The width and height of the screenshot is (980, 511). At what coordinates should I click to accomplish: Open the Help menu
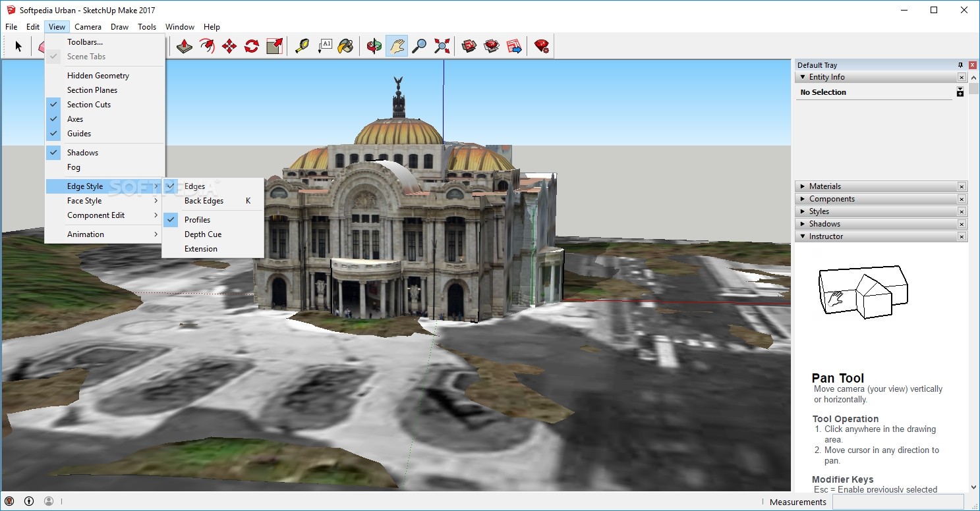point(212,27)
